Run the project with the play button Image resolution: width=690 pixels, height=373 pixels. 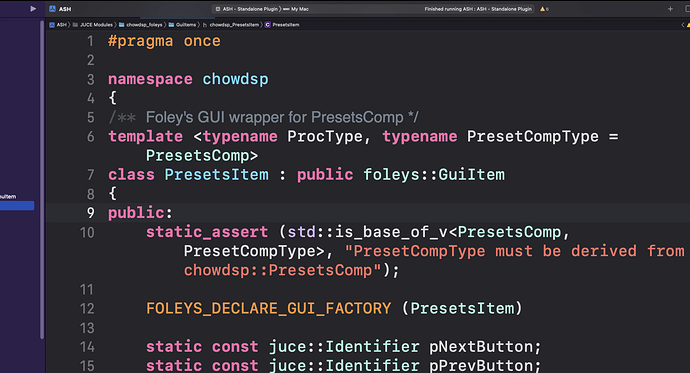click(33, 8)
